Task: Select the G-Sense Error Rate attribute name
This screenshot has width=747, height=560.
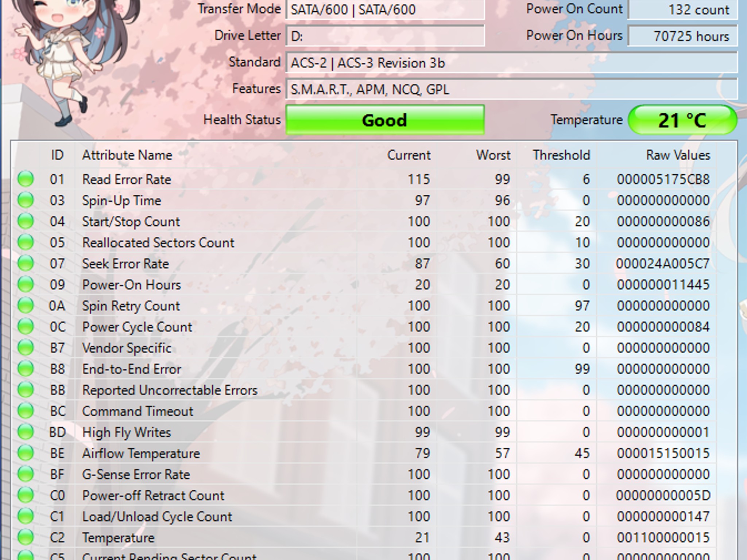Action: click(x=136, y=475)
